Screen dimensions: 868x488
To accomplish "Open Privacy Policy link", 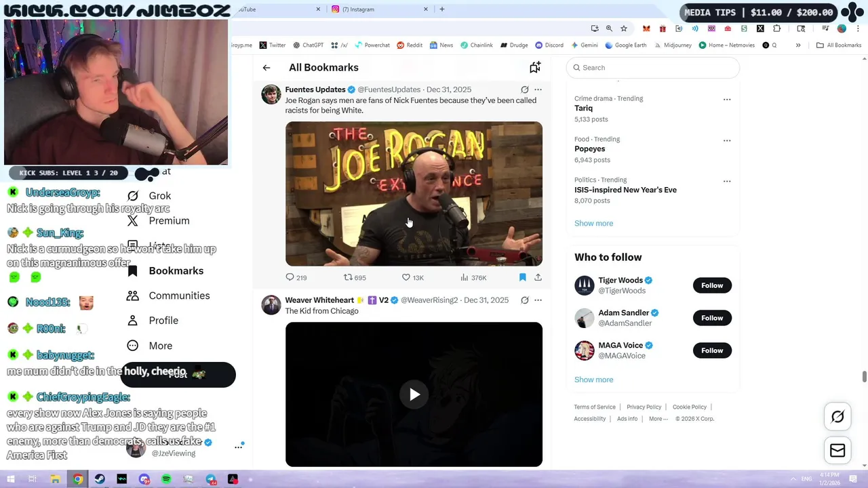I will (644, 407).
